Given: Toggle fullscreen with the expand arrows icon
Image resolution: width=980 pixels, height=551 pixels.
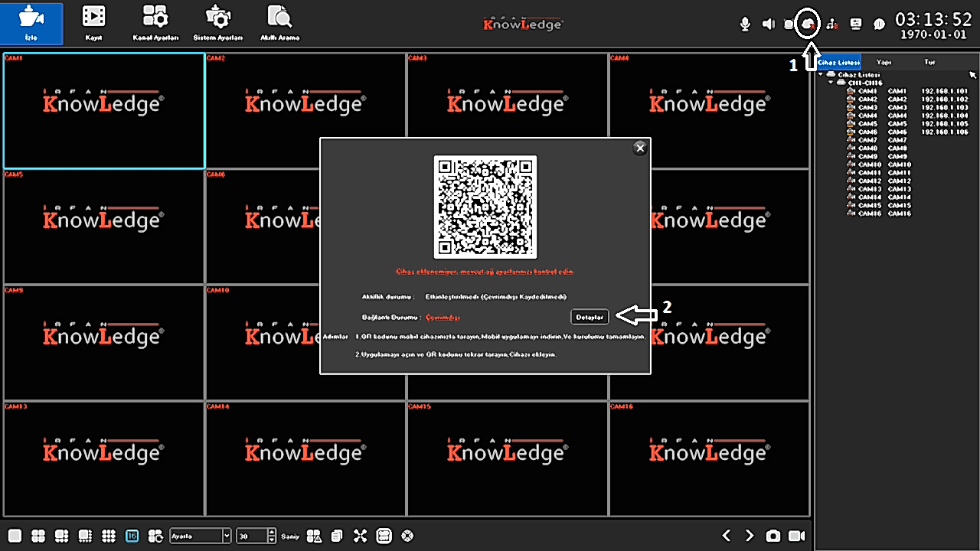Looking at the screenshot, I should (361, 536).
